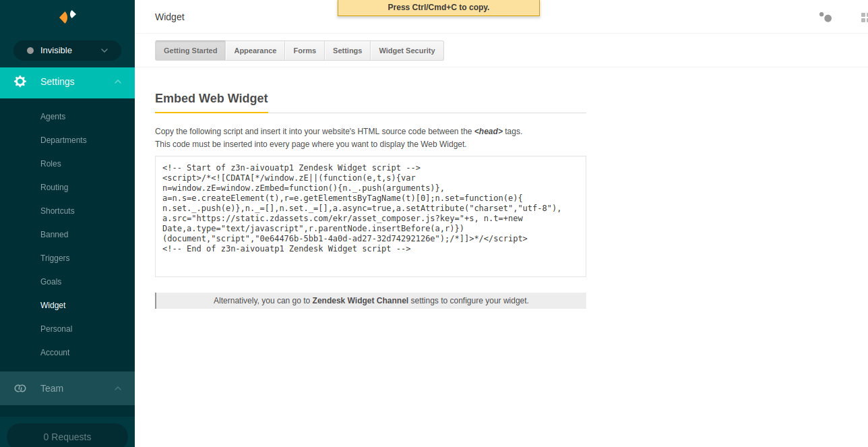Open Personal settings page

[x=57, y=329]
